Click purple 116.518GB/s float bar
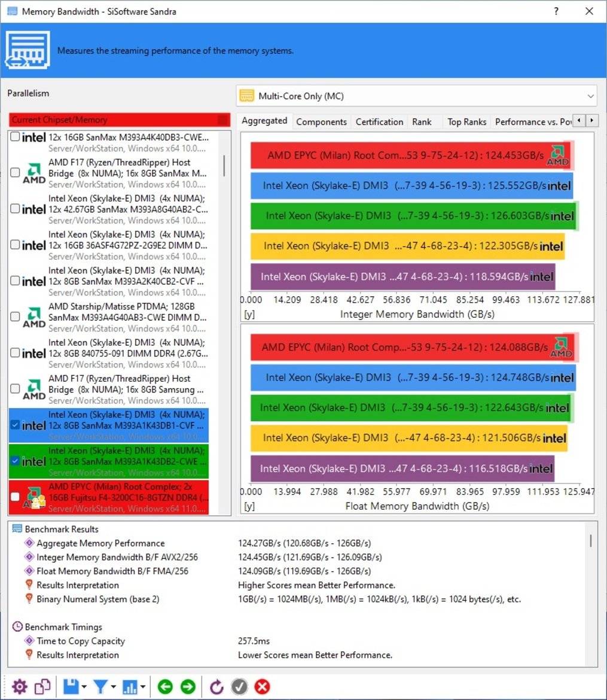Image resolution: width=607 pixels, height=700 pixels. tap(402, 468)
